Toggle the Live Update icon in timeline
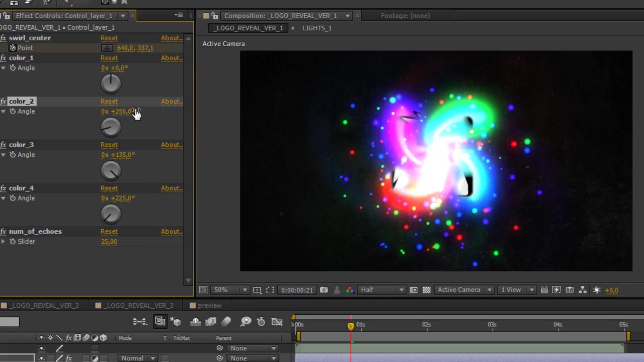The image size is (644, 362). pyautogui.click(x=160, y=321)
